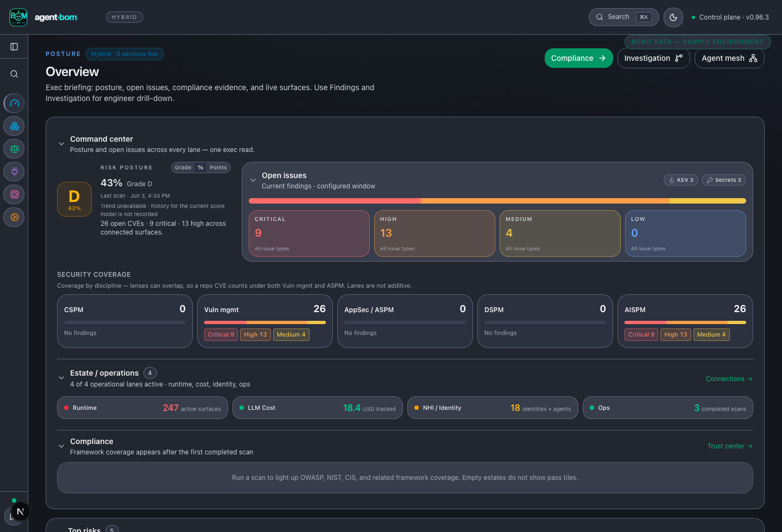
Task: Open Ops 3 completed scans tile
Action: pyautogui.click(x=668, y=408)
